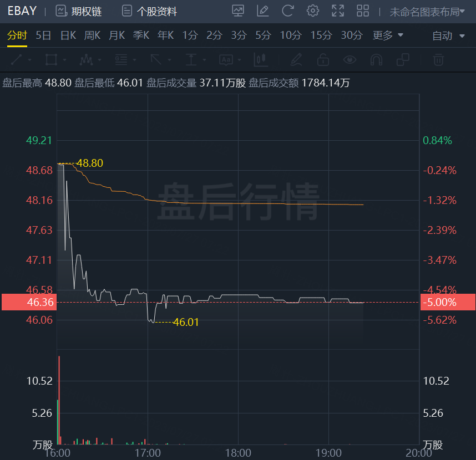Delete drawings with the trash icon
This screenshot has height=460, width=476.
(438, 60)
